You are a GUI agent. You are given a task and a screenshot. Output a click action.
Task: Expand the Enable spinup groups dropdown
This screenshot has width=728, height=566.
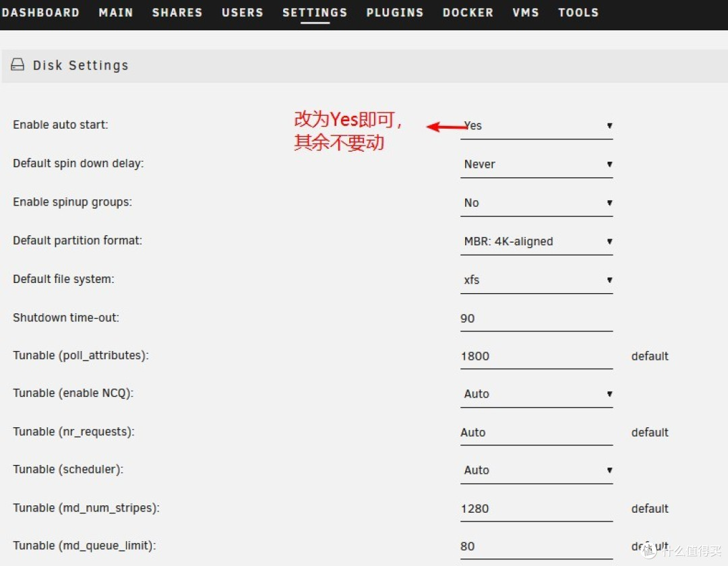click(537, 203)
